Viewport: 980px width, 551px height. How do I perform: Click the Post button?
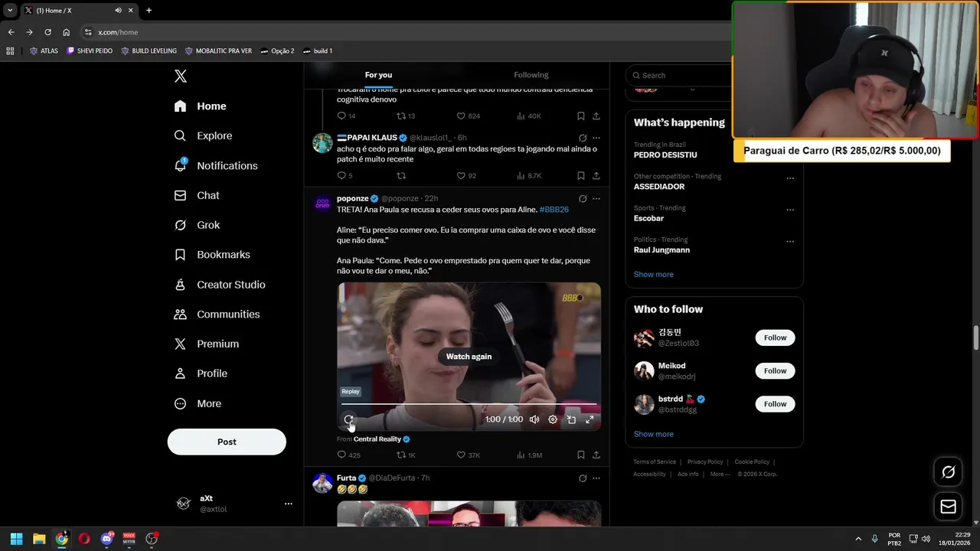coord(227,442)
